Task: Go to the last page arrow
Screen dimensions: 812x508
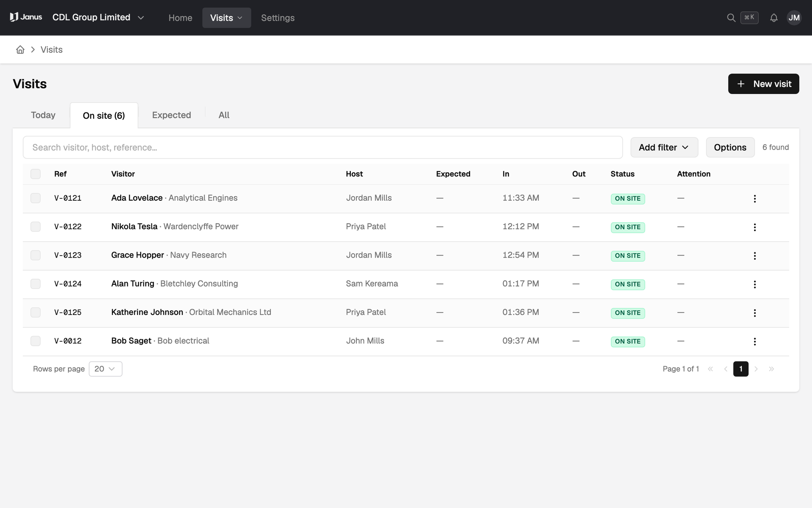Action: [771, 369]
